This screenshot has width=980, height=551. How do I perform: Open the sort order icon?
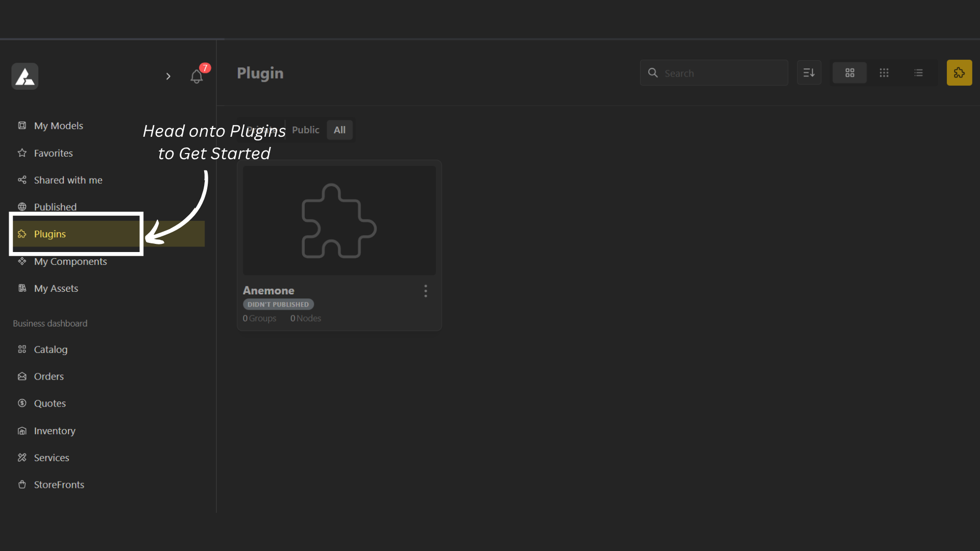pos(809,73)
